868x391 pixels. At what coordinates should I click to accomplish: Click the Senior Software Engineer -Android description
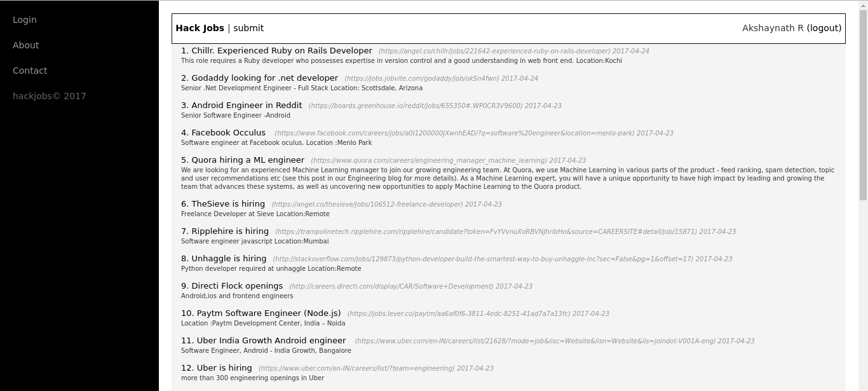point(236,116)
